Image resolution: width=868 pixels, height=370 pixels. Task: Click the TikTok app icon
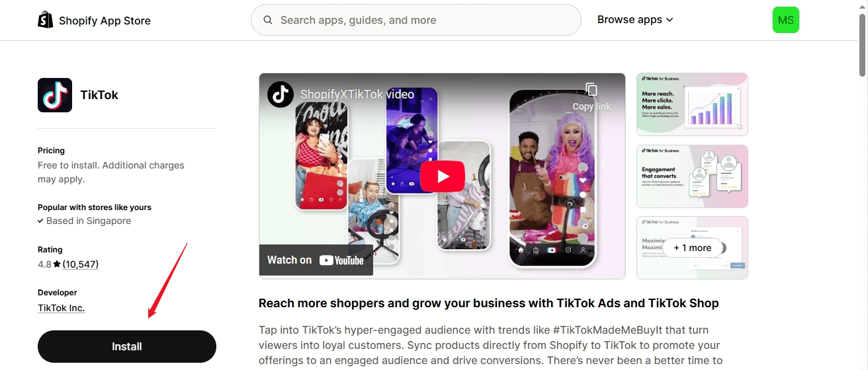55,95
